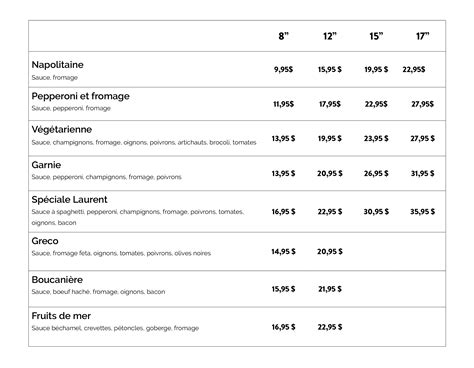
Task: Choose Fruits de mer 16,95 $ price
Action: [283, 327]
